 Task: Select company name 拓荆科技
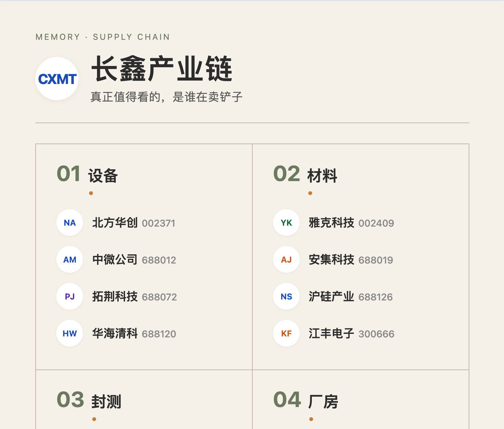115,297
